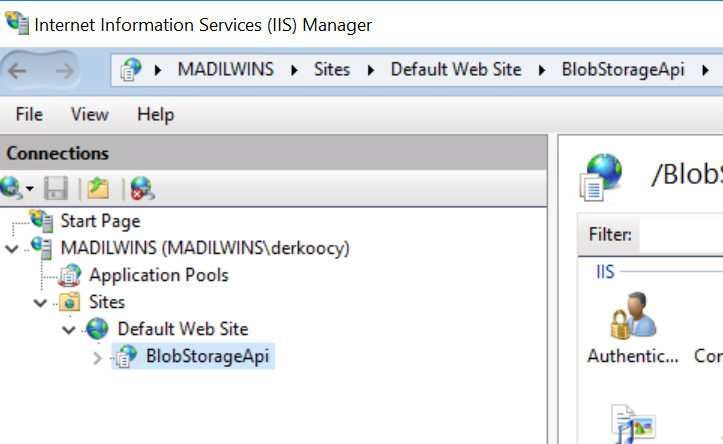Screen dimensions: 723x444
Task: Click the Forward navigation arrow
Action: point(64,69)
